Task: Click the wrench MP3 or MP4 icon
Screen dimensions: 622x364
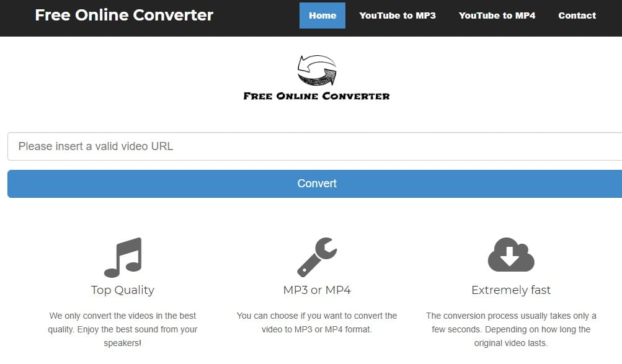Action: (x=317, y=257)
